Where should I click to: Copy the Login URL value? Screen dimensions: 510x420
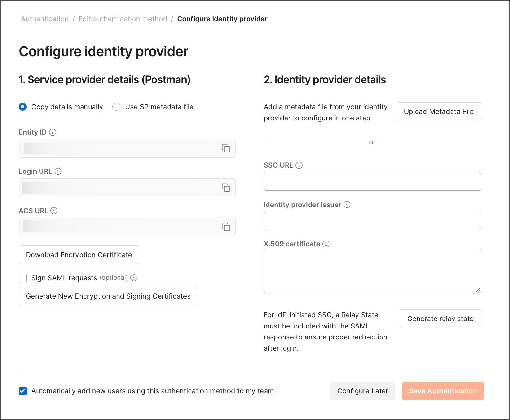tap(226, 188)
